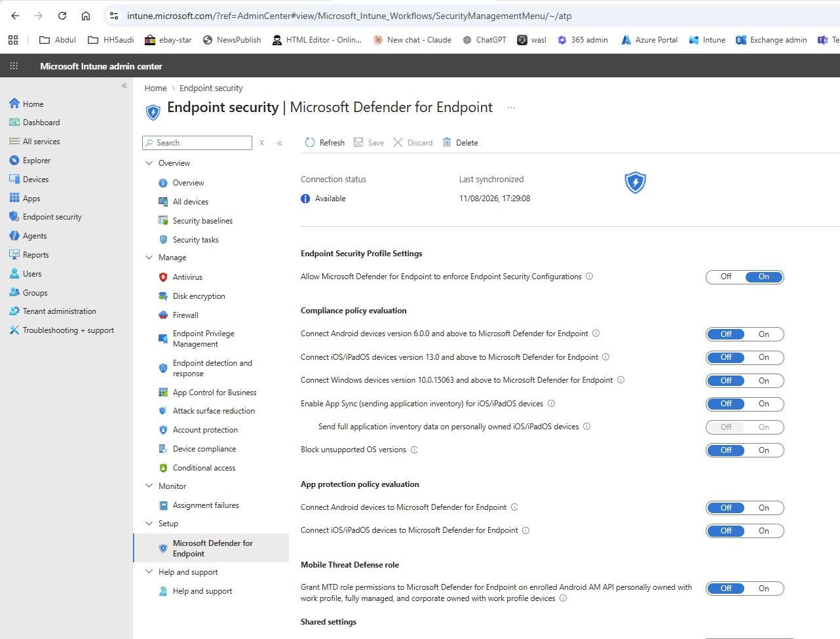Collapse the left navigation pane with double chevron
This screenshot has width=840, height=639.
[124, 86]
